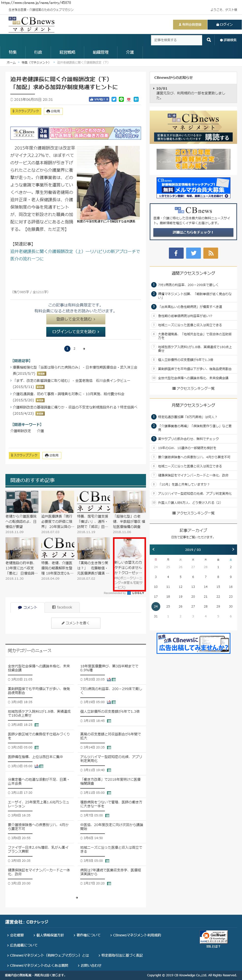Open 詳細検索 advanced search option
The height and width of the screenshot is (980, 242).
(x=228, y=40)
